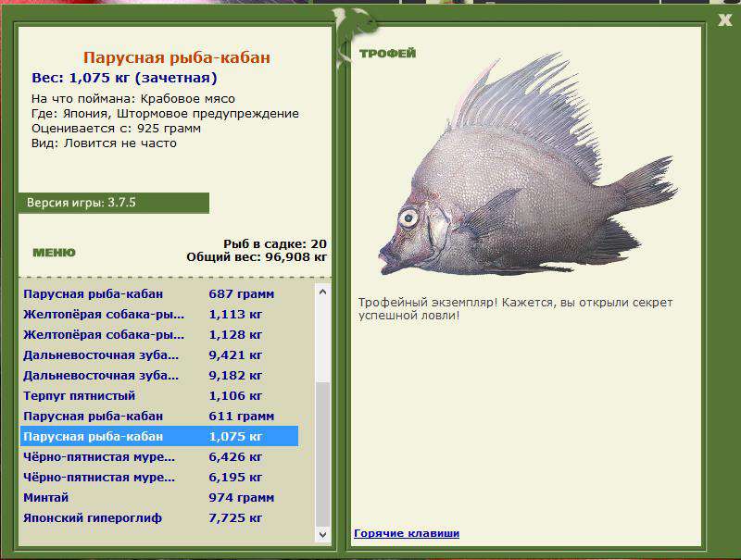Select Японский гипероглиф 7,725 кг row
The width and height of the screenshot is (741, 560).
(x=159, y=518)
